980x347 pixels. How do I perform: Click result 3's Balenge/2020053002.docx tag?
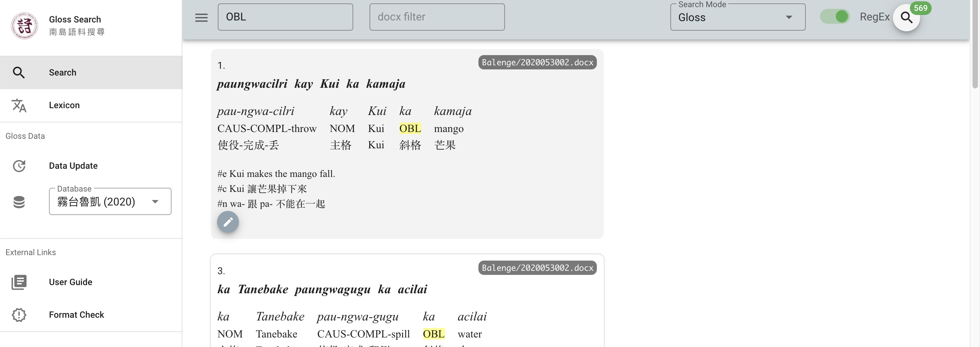537,268
